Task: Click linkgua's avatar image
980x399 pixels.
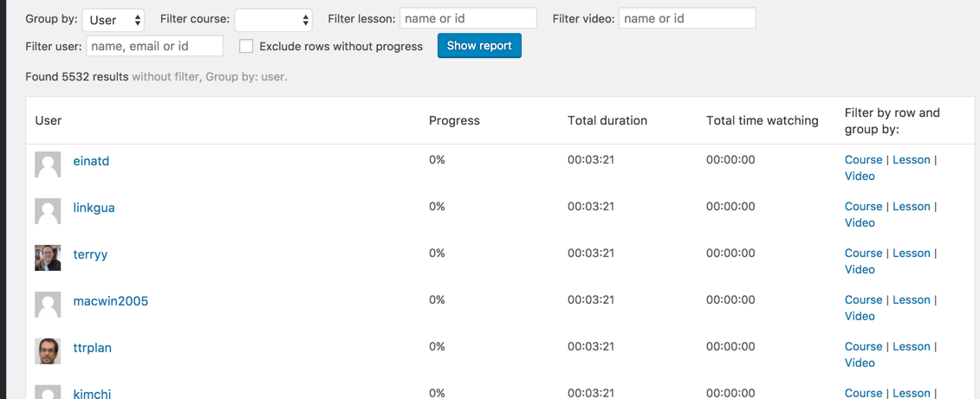Action: click(x=48, y=211)
